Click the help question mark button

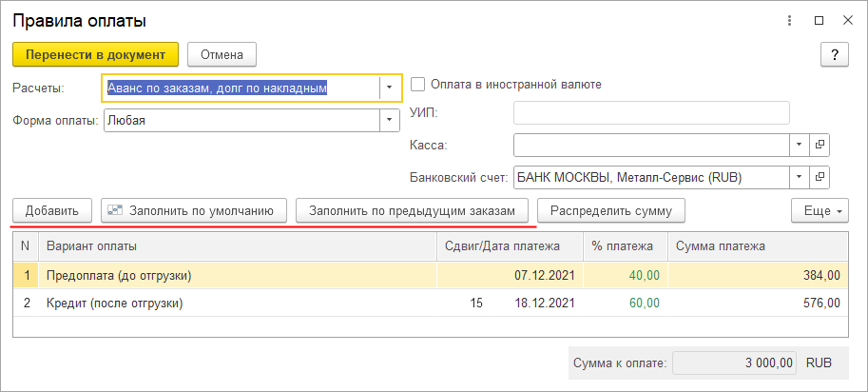[x=834, y=55]
